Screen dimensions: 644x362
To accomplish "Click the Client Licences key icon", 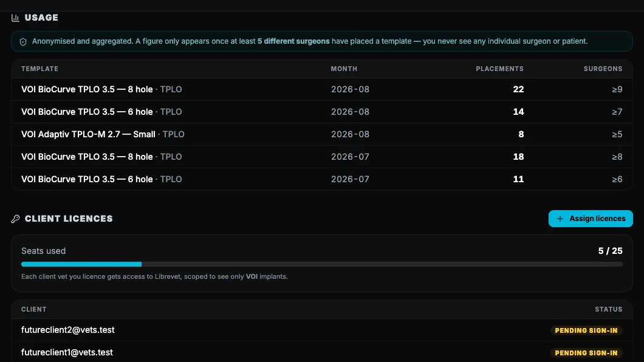I will point(15,219).
